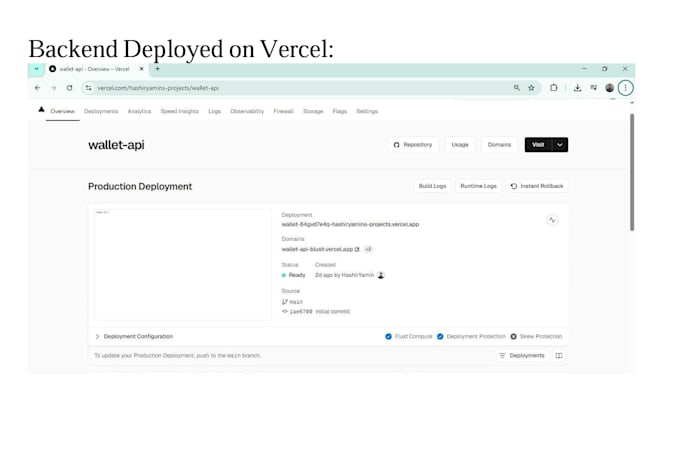Open the Speed Insights tab
The image size is (680, 473).
180,111
